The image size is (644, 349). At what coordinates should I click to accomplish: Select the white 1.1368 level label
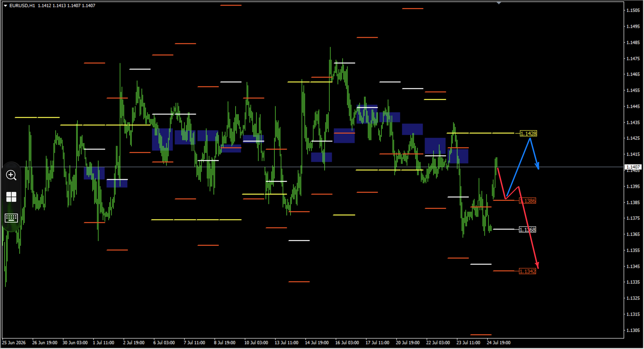(x=528, y=229)
